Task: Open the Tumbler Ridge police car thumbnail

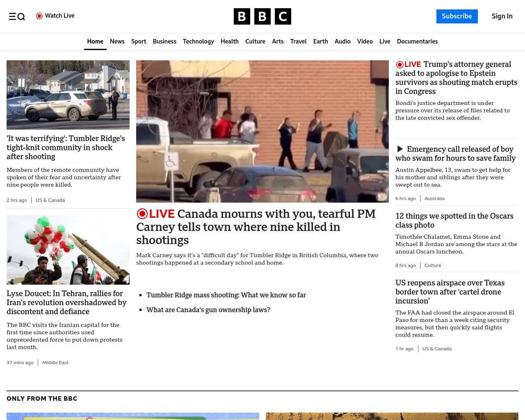Action: pyautogui.click(x=68, y=95)
